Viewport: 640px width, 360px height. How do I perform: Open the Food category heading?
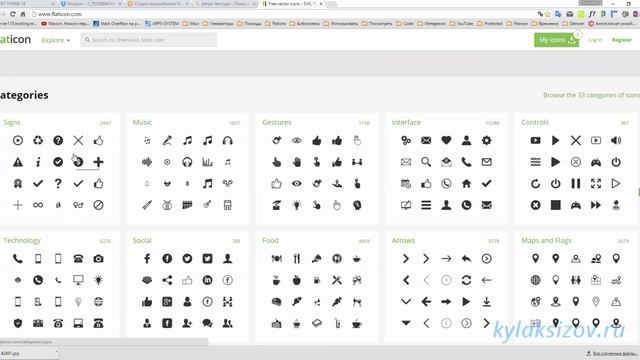click(x=270, y=241)
